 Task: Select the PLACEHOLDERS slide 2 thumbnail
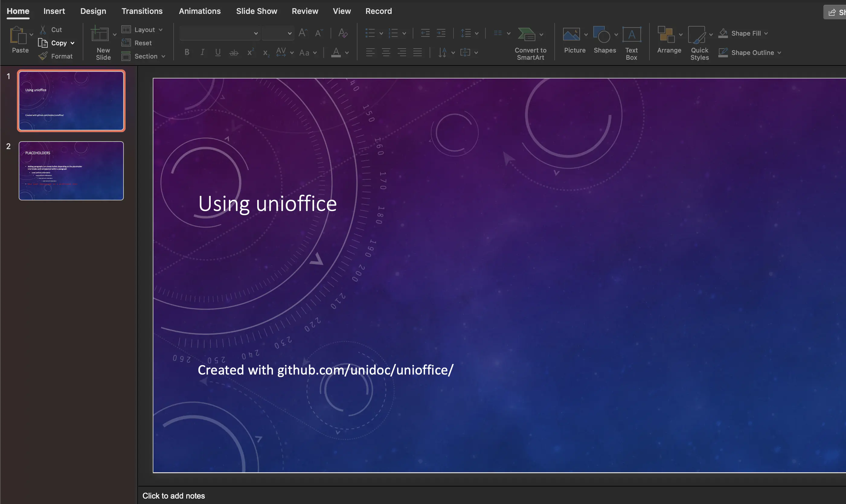click(71, 171)
